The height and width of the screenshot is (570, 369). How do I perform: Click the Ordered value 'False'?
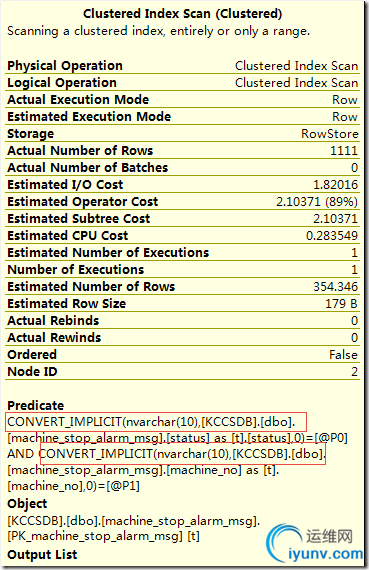[344, 354]
